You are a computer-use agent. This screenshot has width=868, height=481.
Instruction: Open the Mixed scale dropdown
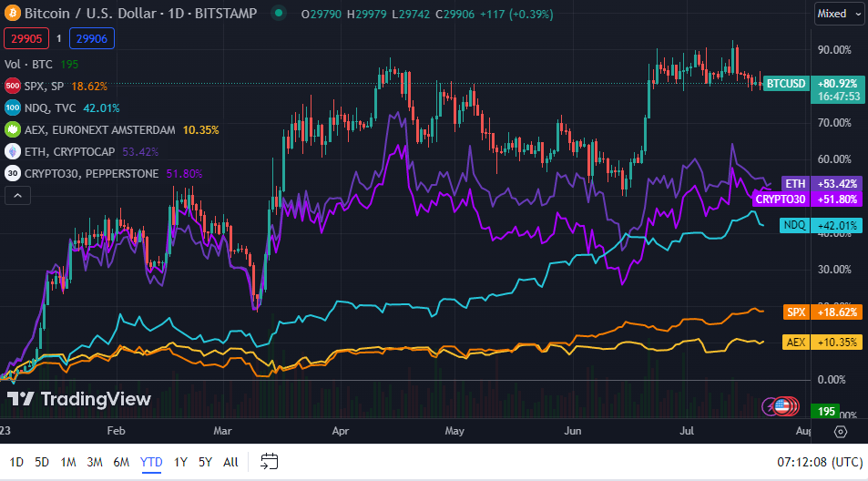pyautogui.click(x=839, y=14)
